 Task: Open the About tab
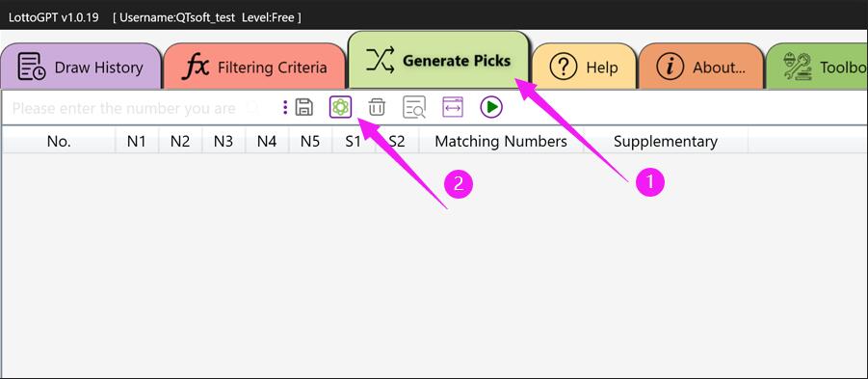[701, 67]
